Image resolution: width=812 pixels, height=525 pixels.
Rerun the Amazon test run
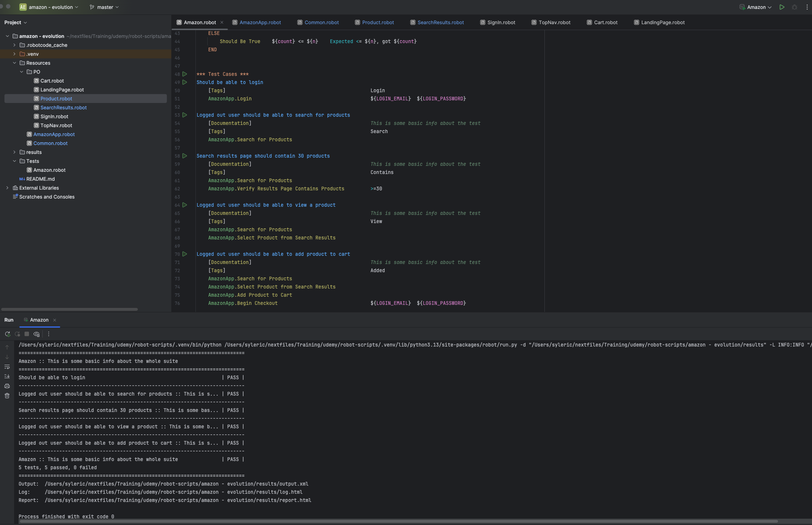pyautogui.click(x=7, y=334)
